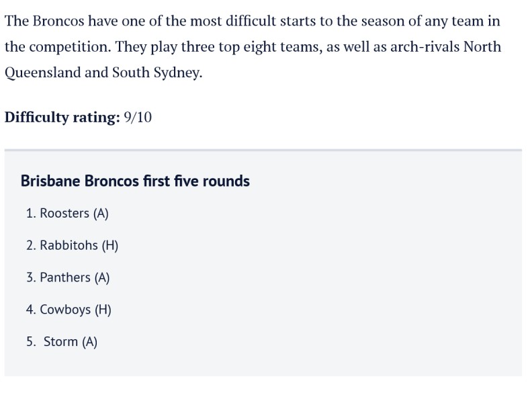Click the 9/10 rating value

click(138, 118)
